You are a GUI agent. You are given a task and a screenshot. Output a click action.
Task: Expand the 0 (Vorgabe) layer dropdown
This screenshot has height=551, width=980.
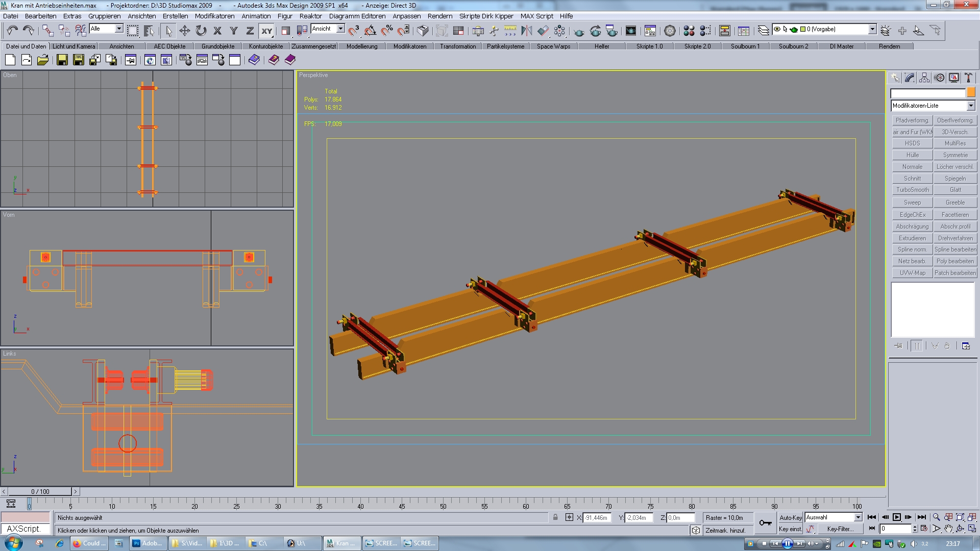(872, 29)
